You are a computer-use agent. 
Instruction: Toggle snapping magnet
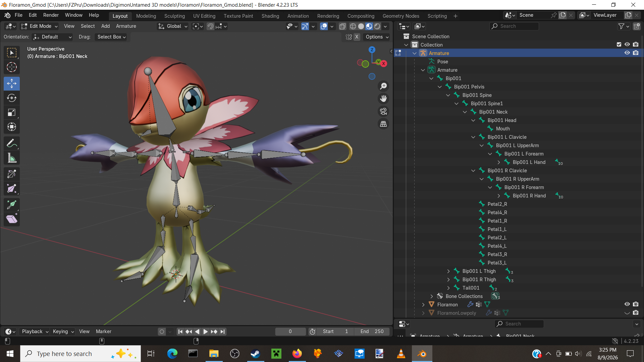point(210,26)
